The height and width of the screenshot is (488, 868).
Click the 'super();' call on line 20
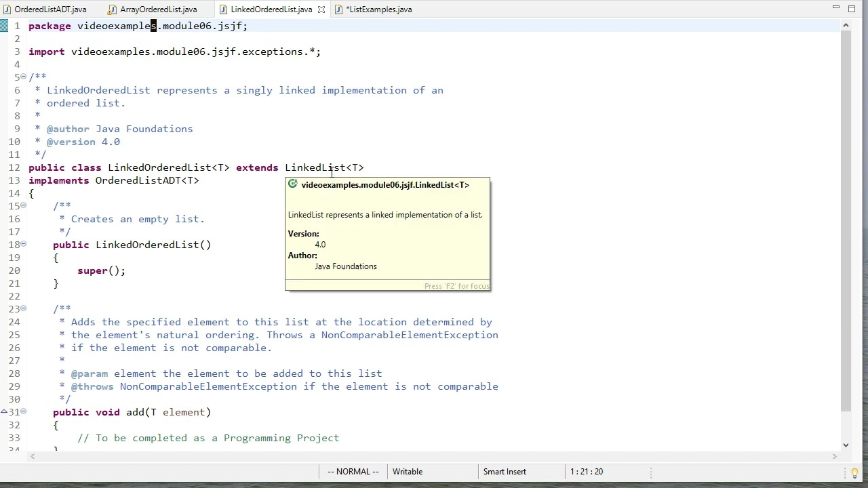click(x=102, y=270)
